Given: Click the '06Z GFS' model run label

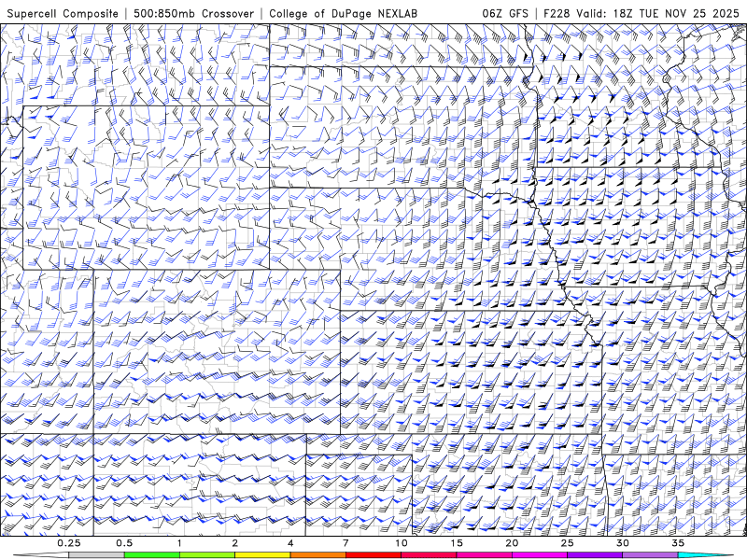Looking at the screenshot, I should [505, 13].
